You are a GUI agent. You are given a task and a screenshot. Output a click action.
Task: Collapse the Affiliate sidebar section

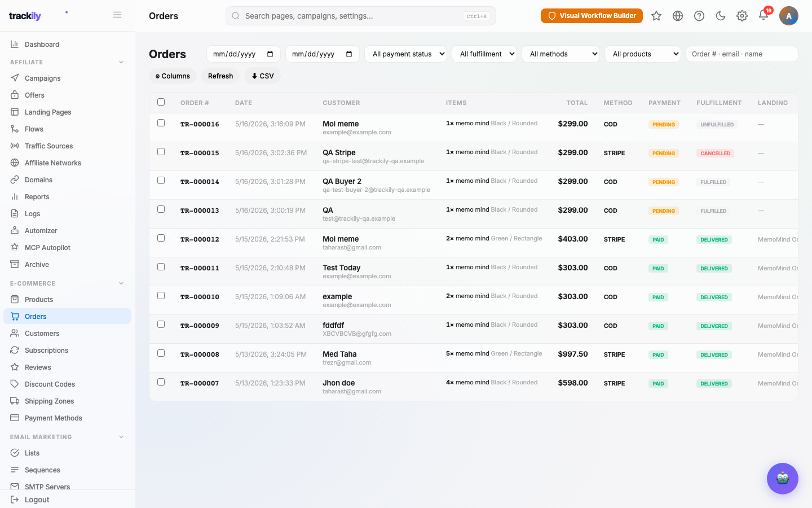pos(121,62)
